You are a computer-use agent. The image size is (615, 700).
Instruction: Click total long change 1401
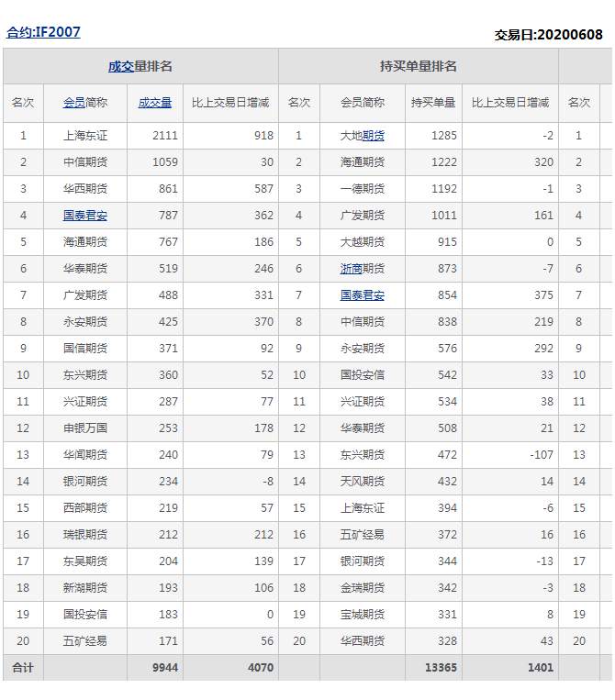[541, 668]
